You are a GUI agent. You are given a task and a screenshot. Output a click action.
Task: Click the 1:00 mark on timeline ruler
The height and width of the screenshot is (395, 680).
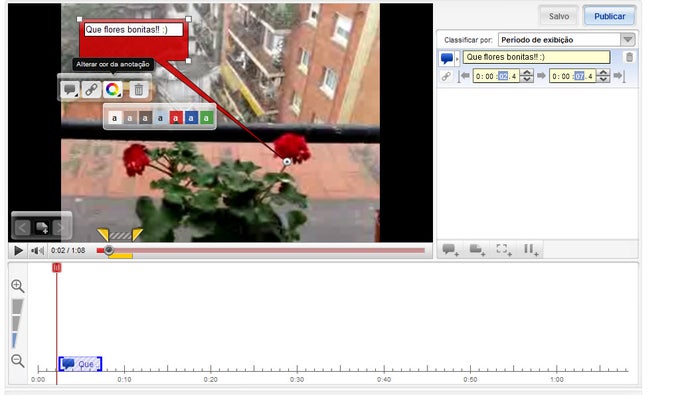pyautogui.click(x=557, y=379)
